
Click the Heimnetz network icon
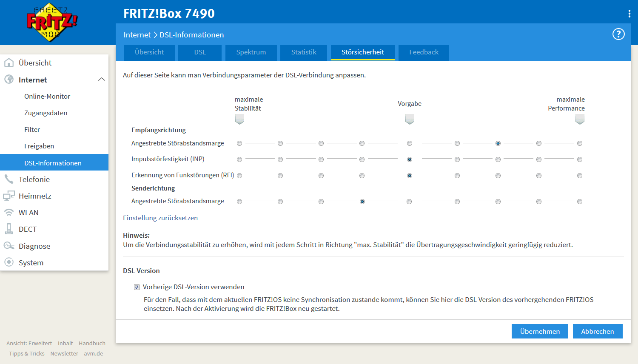[9, 196]
